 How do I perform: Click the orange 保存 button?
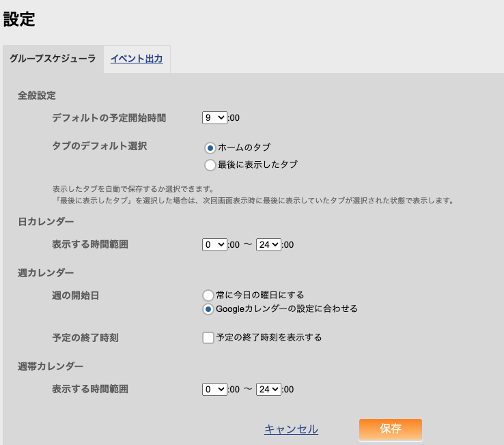point(391,429)
